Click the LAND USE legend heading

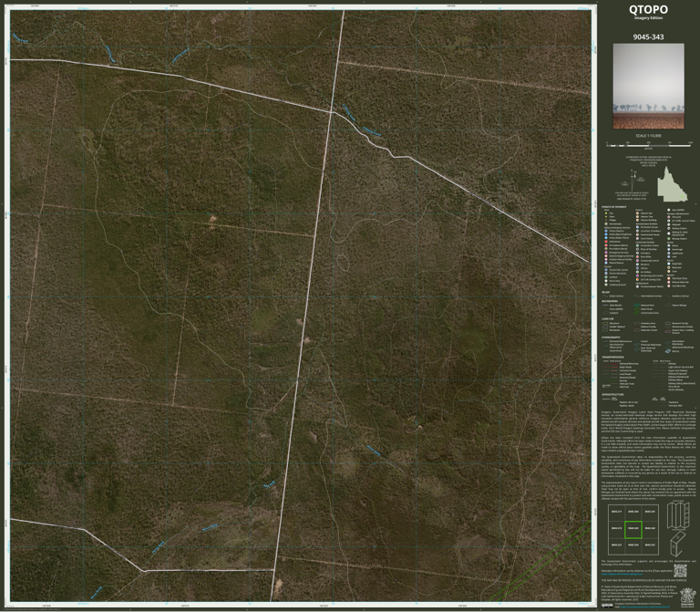pos(607,319)
